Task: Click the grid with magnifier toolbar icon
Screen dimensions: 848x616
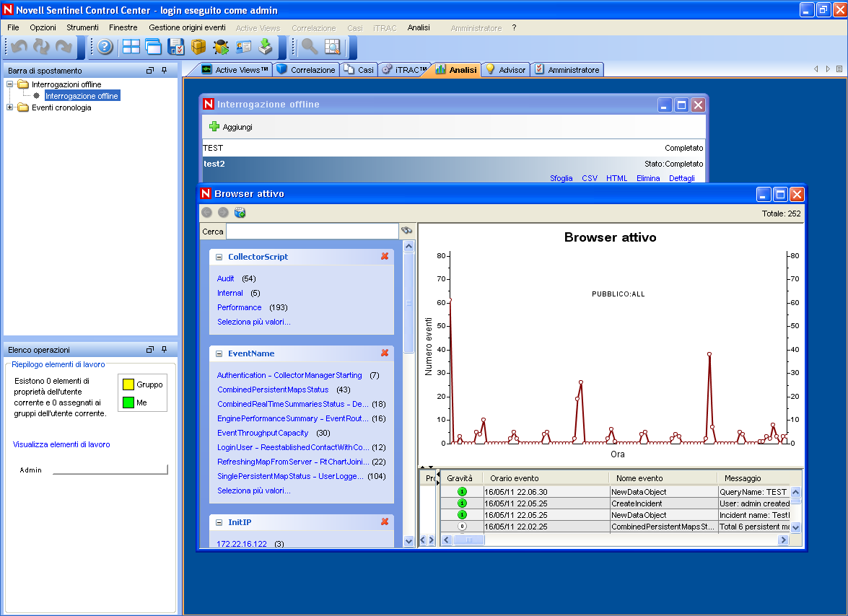Action: coord(333,47)
